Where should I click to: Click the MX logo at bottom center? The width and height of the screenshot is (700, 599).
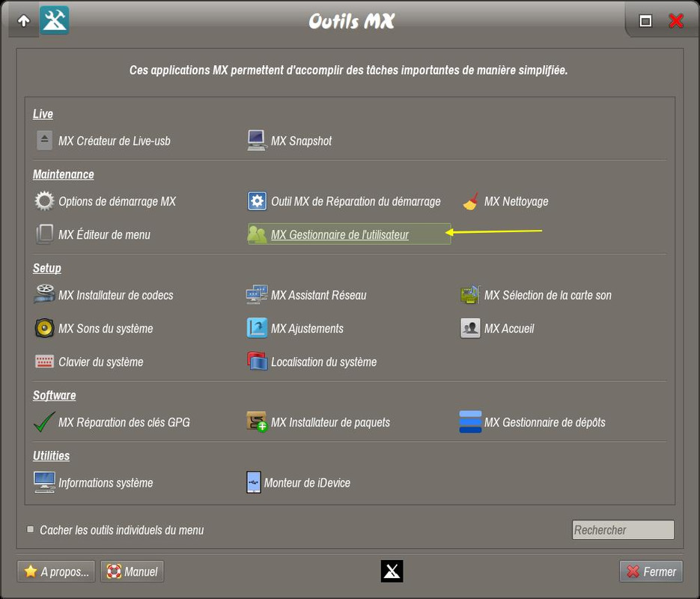[392, 571]
